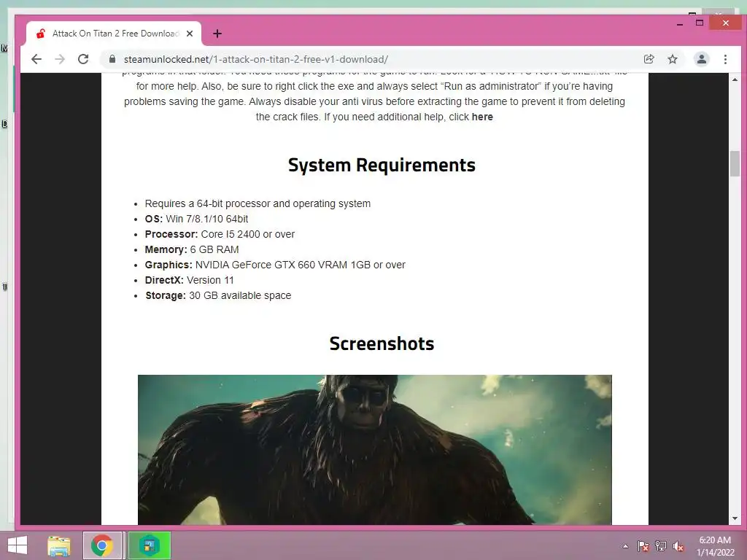The image size is (747, 560).
Task: Click the Action Center flag icon
Action: pyautogui.click(x=643, y=546)
